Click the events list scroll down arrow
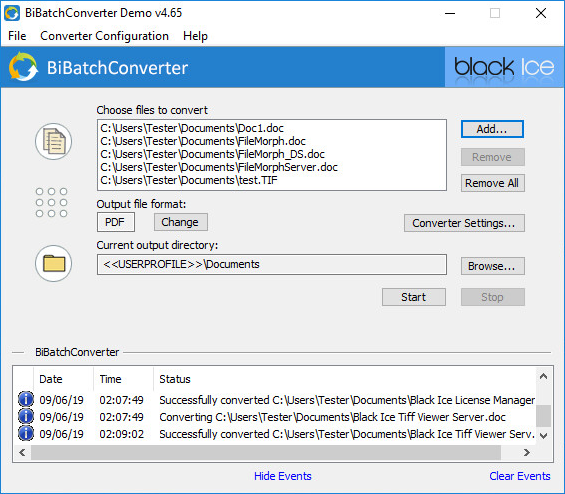 pyautogui.click(x=544, y=436)
